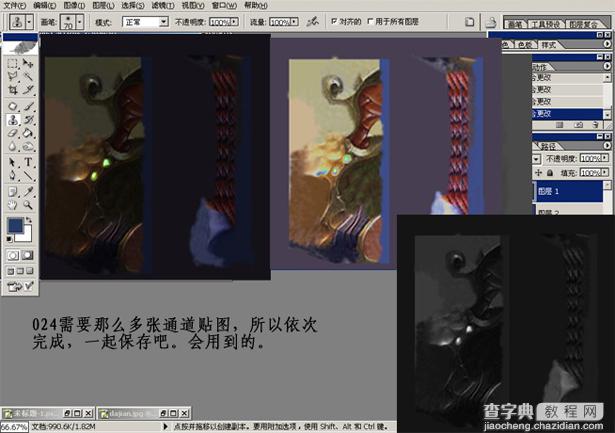
Task: Select the Sponge tool
Action: 27,146
